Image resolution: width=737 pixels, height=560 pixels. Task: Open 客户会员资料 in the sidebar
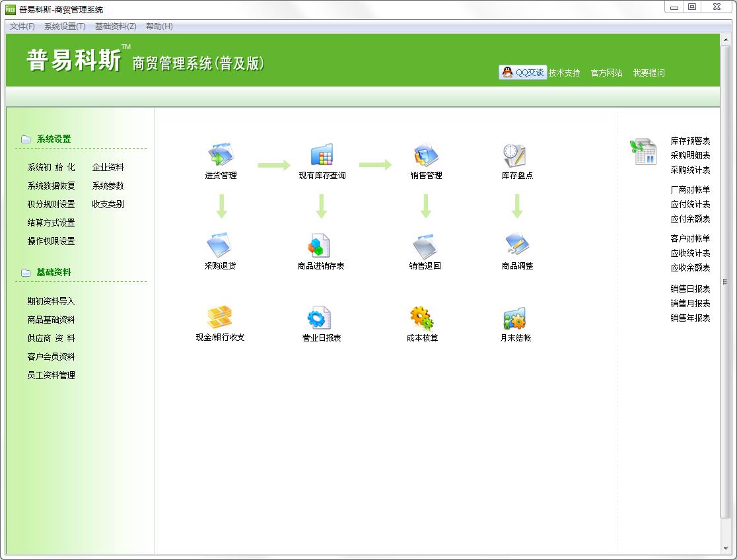click(52, 357)
